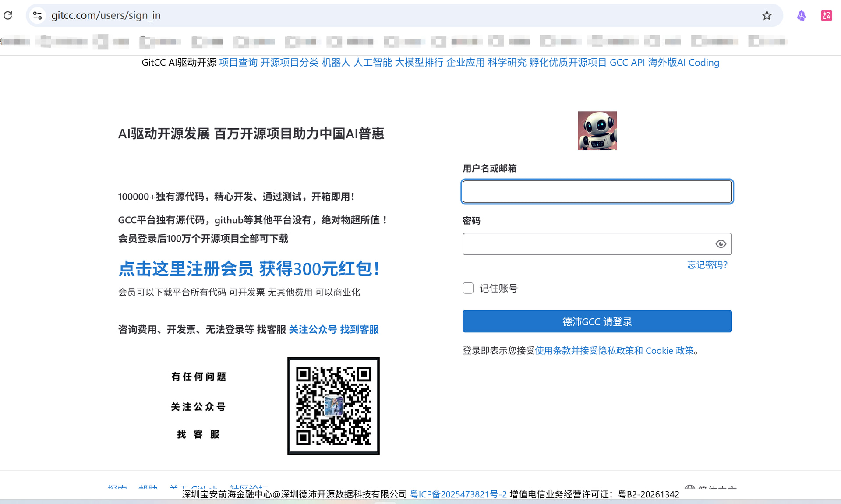Go to 项目查询 in the top navigation

[x=238, y=63]
